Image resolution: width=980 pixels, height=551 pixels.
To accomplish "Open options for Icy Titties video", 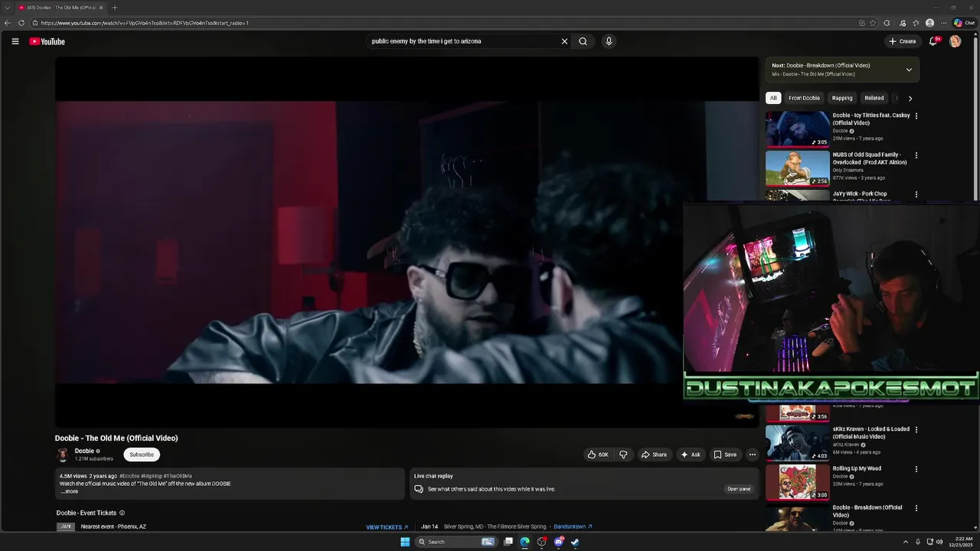I will tap(916, 116).
